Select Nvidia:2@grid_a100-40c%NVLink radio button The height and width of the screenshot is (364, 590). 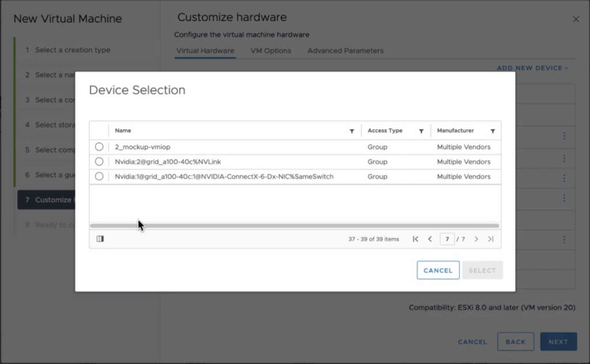[99, 162]
